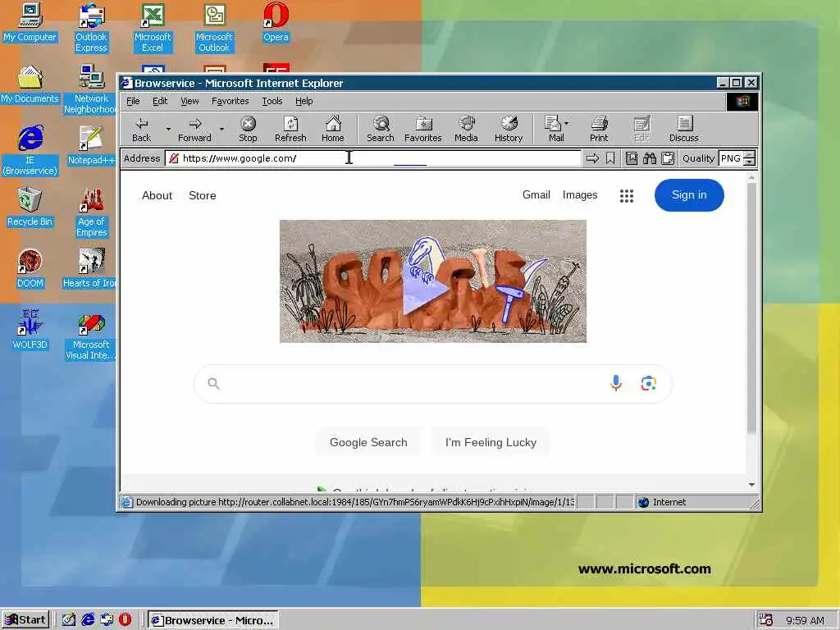This screenshot has height=630, width=840.
Task: Launch Opera from the Quick Launch bar
Action: coord(125,620)
